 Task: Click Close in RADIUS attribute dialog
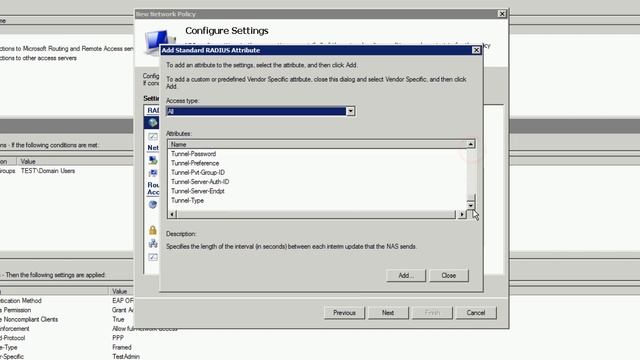[x=449, y=276]
